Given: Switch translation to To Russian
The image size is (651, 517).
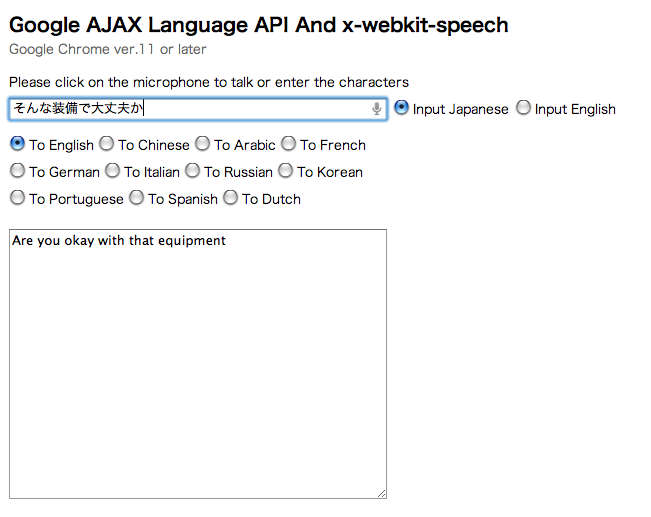Looking at the screenshot, I should (x=193, y=171).
